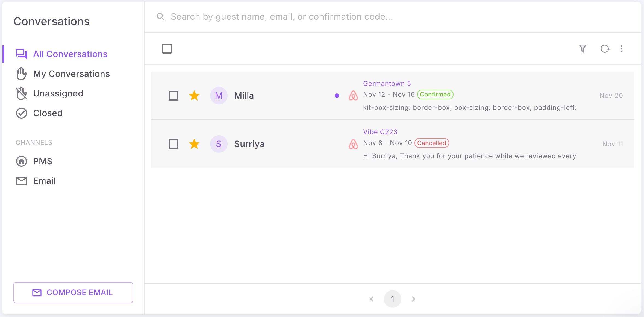Unstar Milla's conversation
The height and width of the screenshot is (317, 644).
[x=194, y=96]
